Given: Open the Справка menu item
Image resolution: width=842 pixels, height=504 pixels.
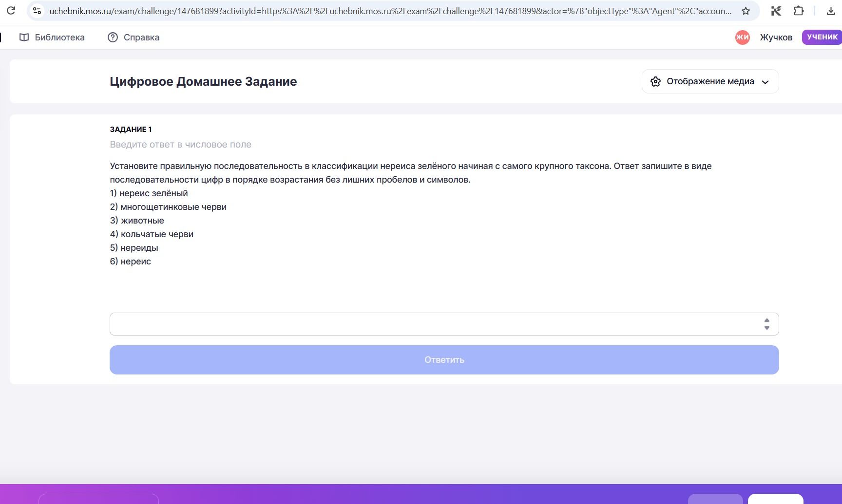Looking at the screenshot, I should tap(134, 37).
